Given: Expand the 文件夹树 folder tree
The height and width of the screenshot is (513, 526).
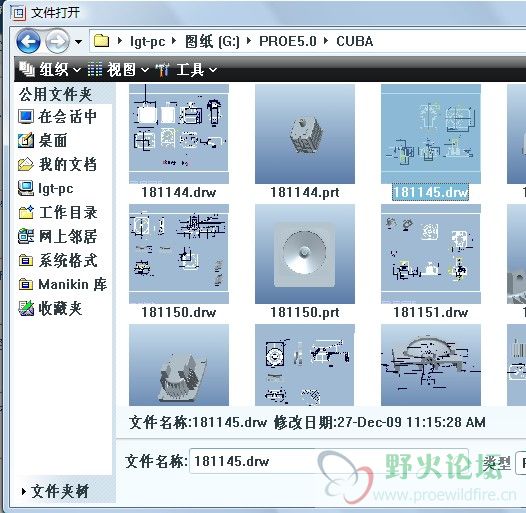Looking at the screenshot, I should (x=55, y=492).
